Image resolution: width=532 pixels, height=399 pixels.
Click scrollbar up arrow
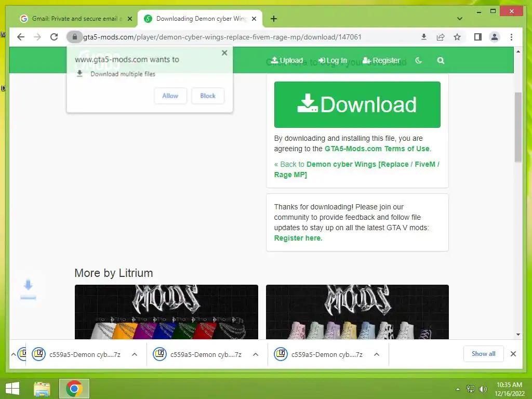(x=518, y=51)
